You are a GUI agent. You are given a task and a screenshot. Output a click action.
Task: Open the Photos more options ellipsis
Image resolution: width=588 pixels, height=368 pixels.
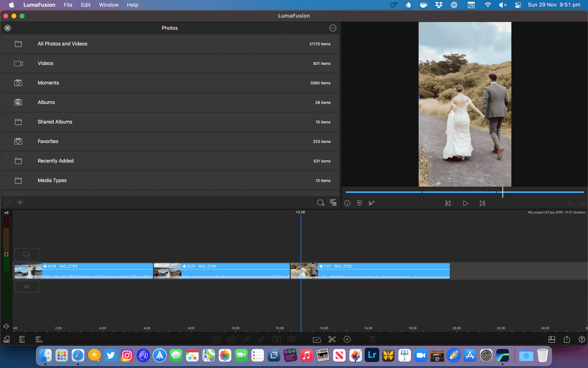(333, 28)
